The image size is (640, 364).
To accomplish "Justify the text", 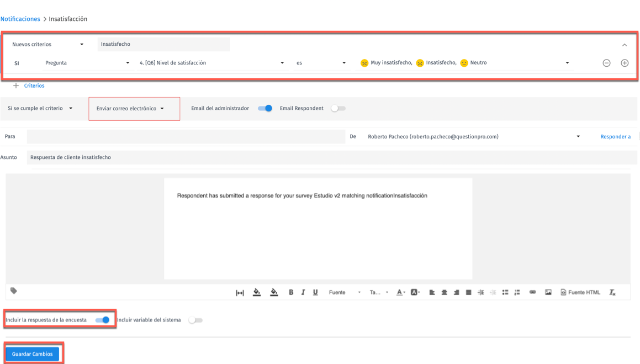I will click(469, 292).
